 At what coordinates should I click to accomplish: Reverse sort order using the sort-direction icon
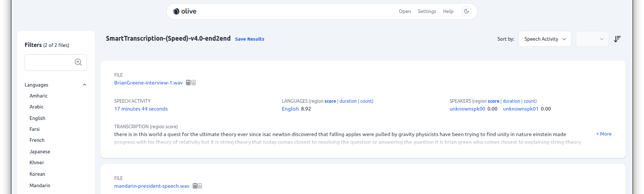(617, 39)
